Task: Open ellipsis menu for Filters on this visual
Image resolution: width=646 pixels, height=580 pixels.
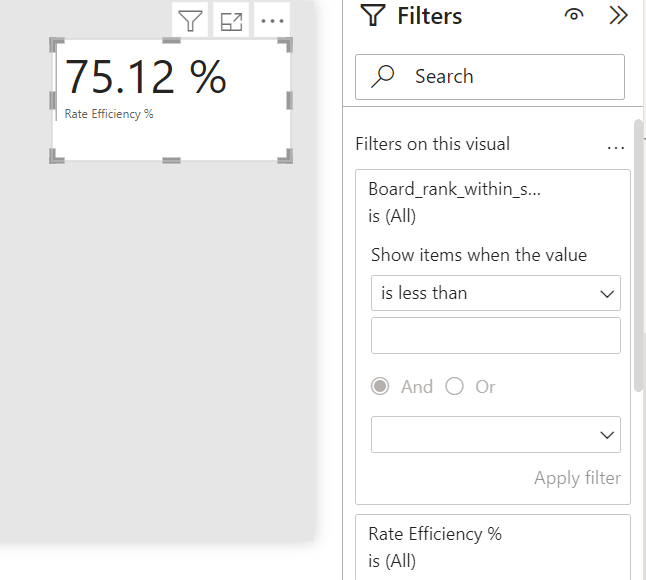Action: pos(616,147)
